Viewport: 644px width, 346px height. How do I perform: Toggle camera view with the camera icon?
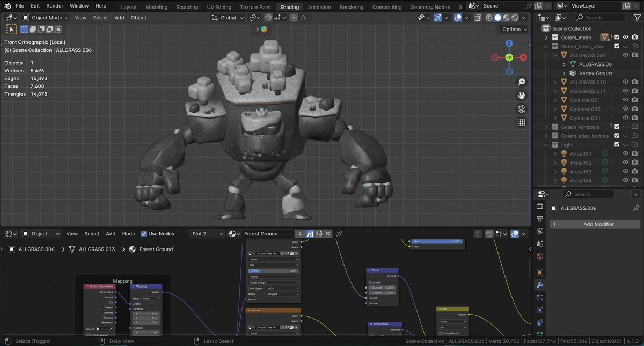521,109
